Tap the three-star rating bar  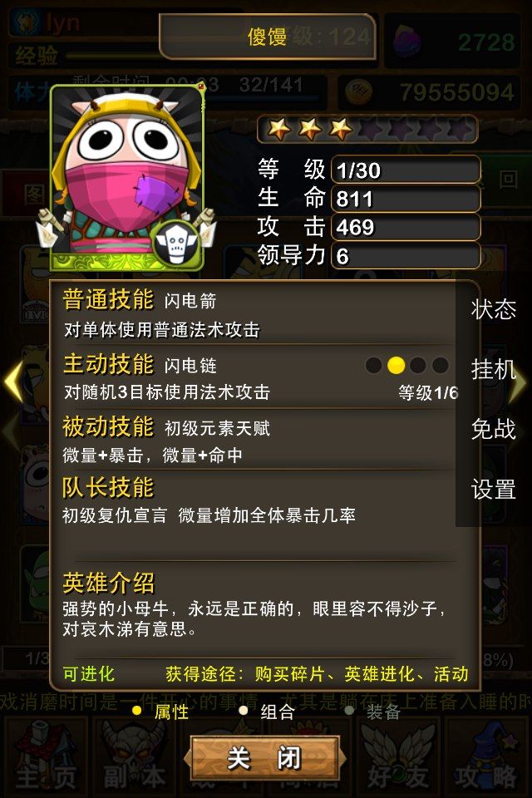pyautogui.click(x=367, y=130)
